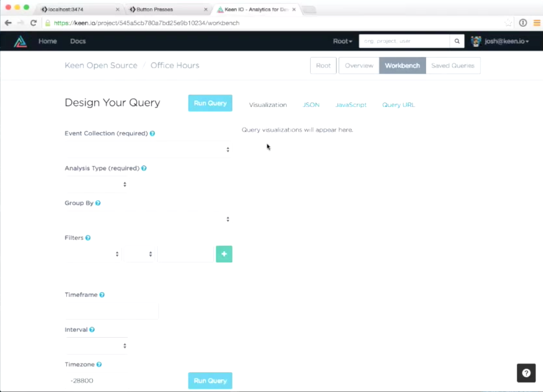
Task: Expand the Root menu in navbar
Action: point(343,41)
